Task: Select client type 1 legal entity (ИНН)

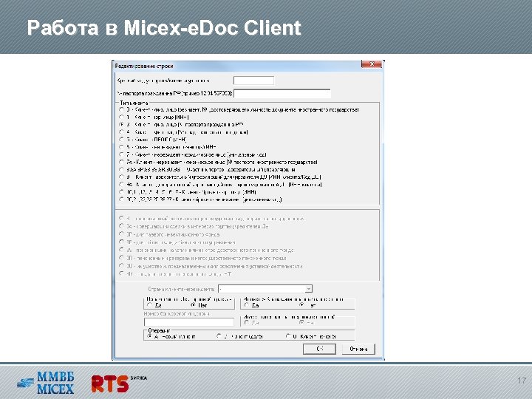Action: tap(121, 117)
